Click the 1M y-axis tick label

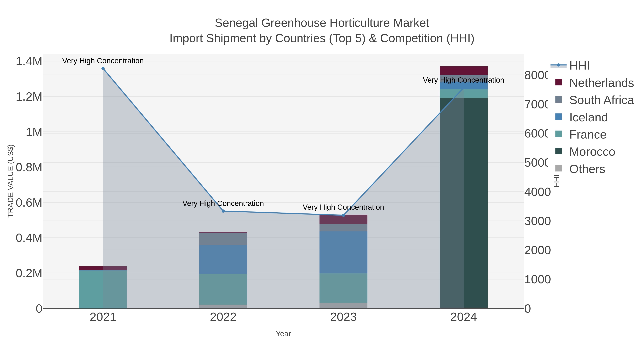pos(34,132)
